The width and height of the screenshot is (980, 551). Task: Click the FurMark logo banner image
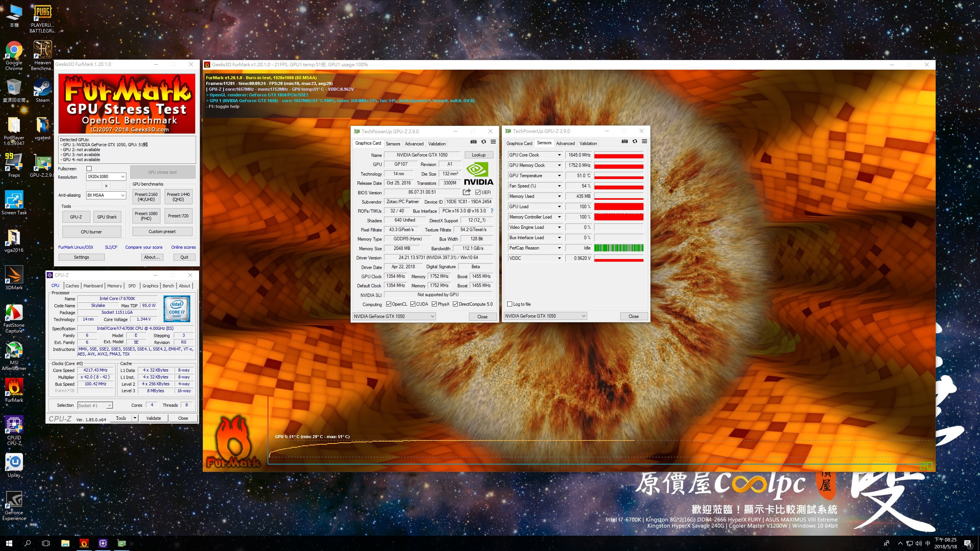point(127,104)
